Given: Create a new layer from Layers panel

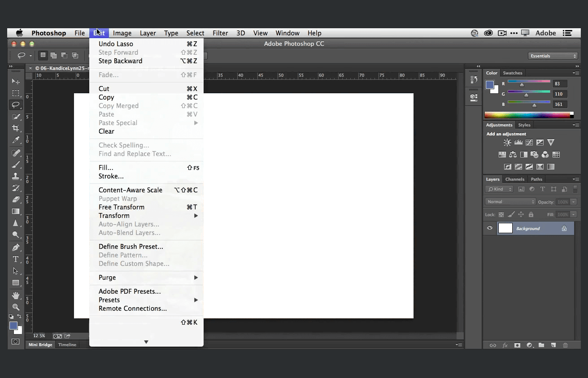Looking at the screenshot, I should pos(553,345).
